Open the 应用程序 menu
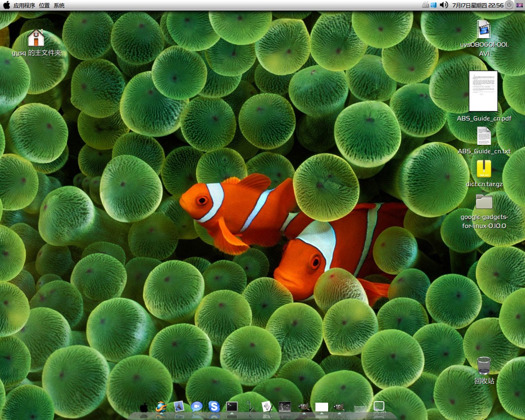The width and height of the screenshot is (525, 420). click(x=24, y=5)
